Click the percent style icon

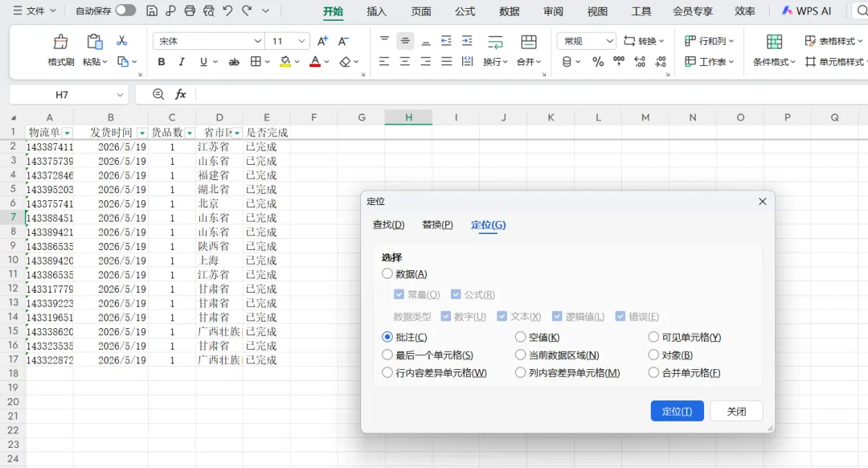pos(598,62)
